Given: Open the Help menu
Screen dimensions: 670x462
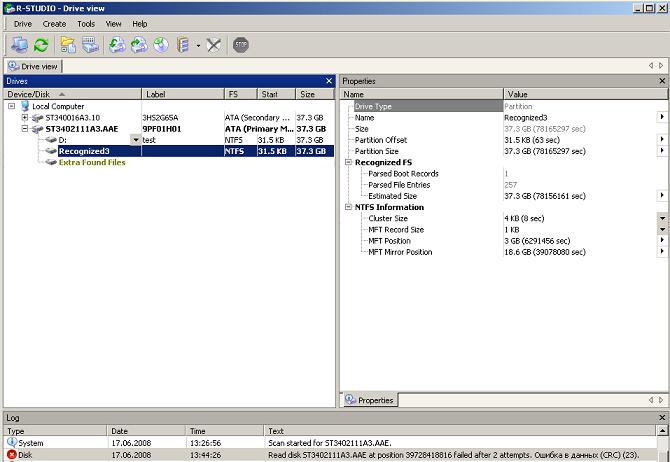Looking at the screenshot, I should coord(140,24).
